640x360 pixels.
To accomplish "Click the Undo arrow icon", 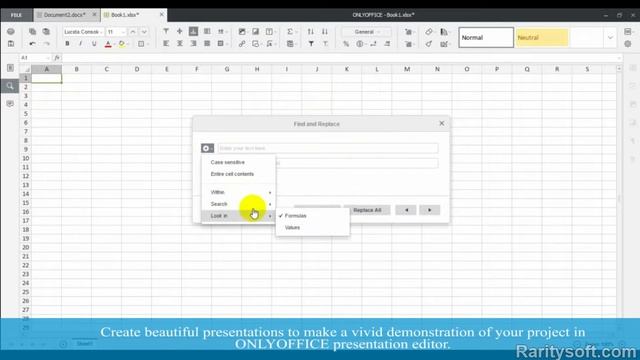I will [x=32, y=43].
